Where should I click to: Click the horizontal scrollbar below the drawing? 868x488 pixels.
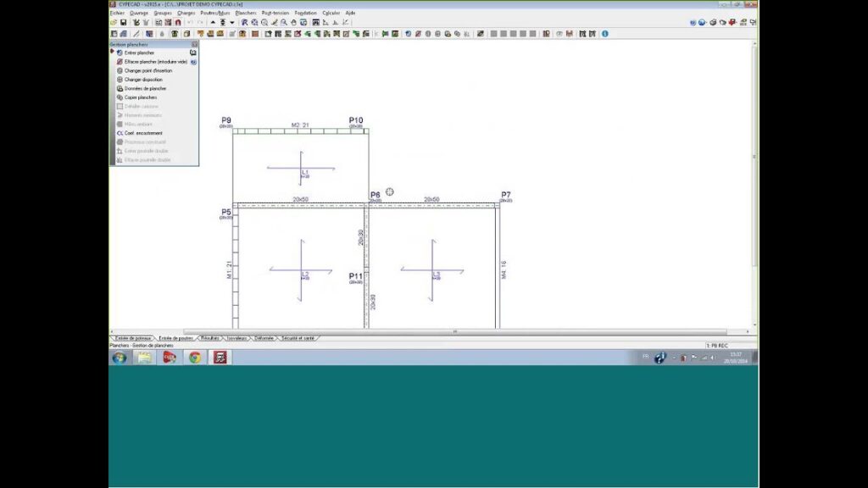tap(454, 331)
